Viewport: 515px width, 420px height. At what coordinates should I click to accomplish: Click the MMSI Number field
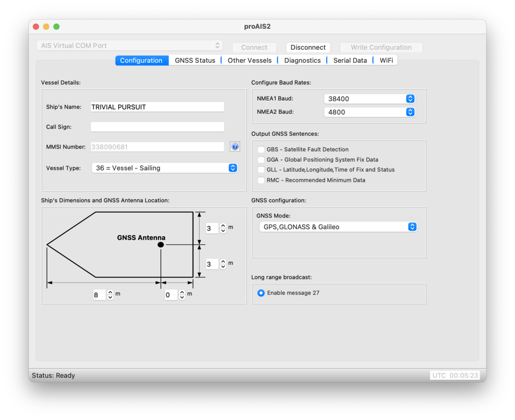click(157, 147)
